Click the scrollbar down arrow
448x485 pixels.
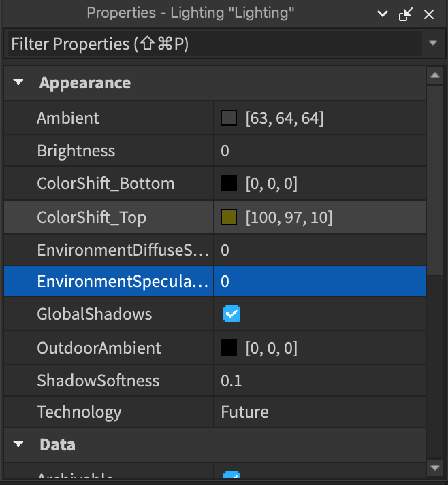point(435,467)
